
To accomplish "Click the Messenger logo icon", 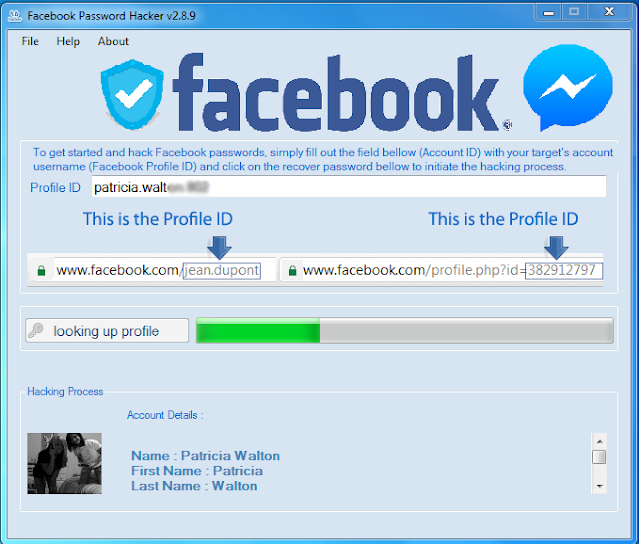I will click(x=568, y=87).
